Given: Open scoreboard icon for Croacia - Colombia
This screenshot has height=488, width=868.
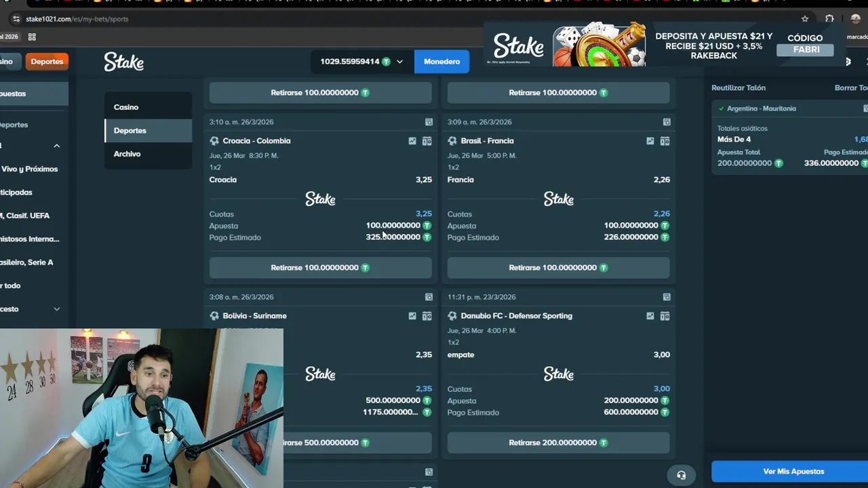Looking at the screenshot, I should point(427,141).
